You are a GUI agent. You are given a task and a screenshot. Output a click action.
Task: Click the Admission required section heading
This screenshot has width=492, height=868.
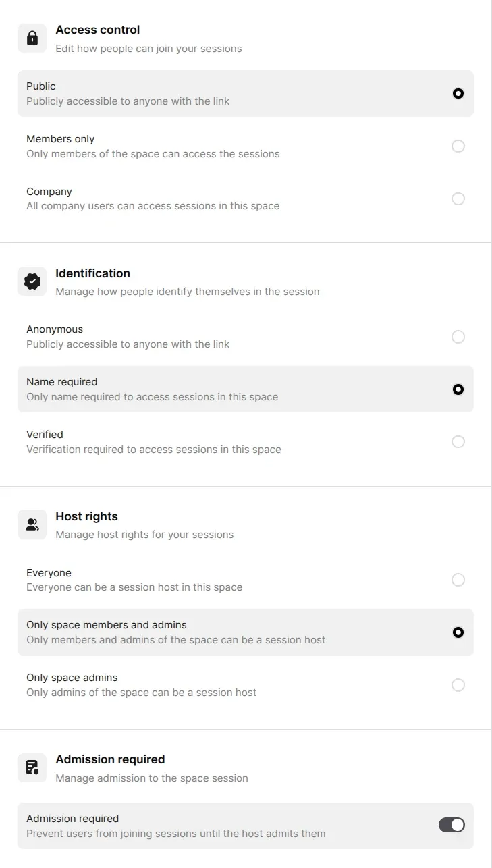pos(109,759)
